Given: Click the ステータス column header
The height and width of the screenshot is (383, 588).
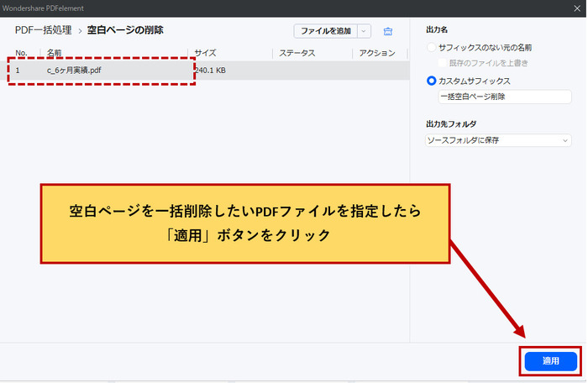Looking at the screenshot, I should [x=297, y=53].
